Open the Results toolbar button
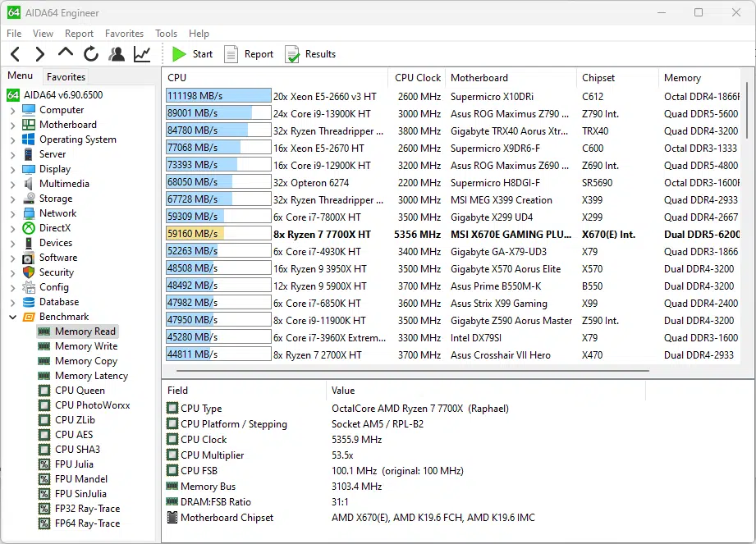Screen dimensions: 756x544 pyautogui.click(x=310, y=54)
